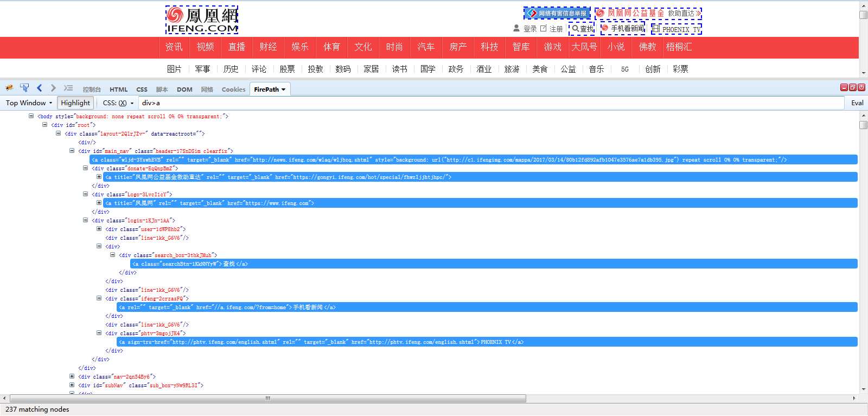868x416 pixels.
Task: Open the 资讯 nav link
Action: pyautogui.click(x=174, y=47)
